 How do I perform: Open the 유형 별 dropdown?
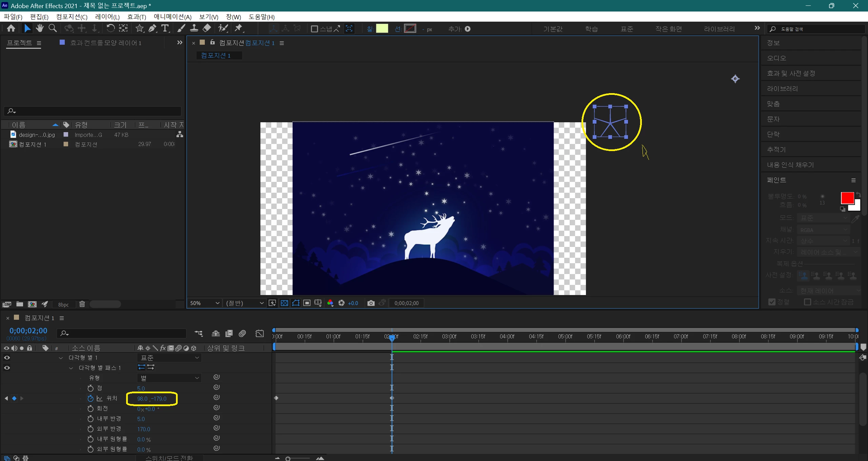[169, 378]
